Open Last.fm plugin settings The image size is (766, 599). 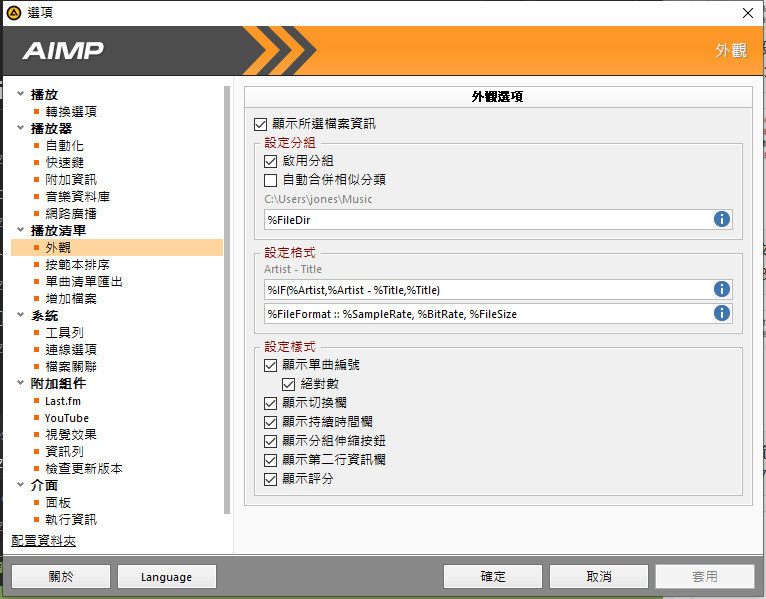click(x=63, y=401)
